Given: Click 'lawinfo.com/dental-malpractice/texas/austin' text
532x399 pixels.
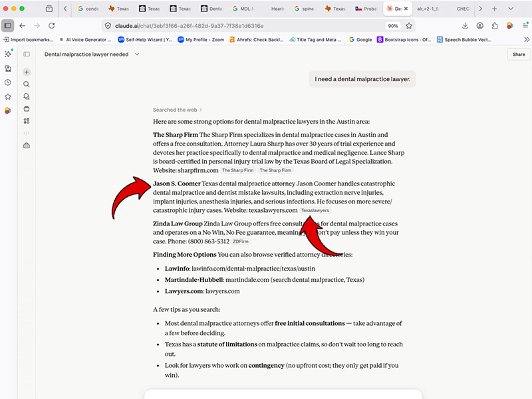Looking at the screenshot, I should coord(253,269).
